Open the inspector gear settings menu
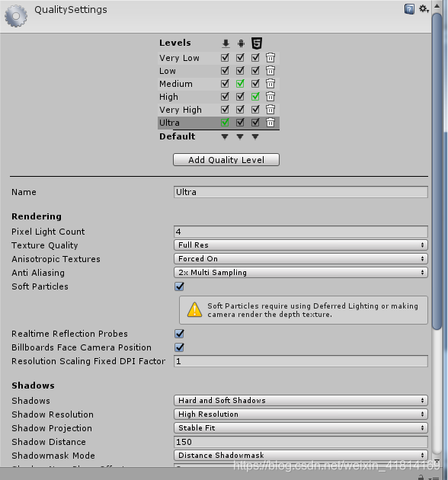The width and height of the screenshot is (448, 480). [424, 9]
